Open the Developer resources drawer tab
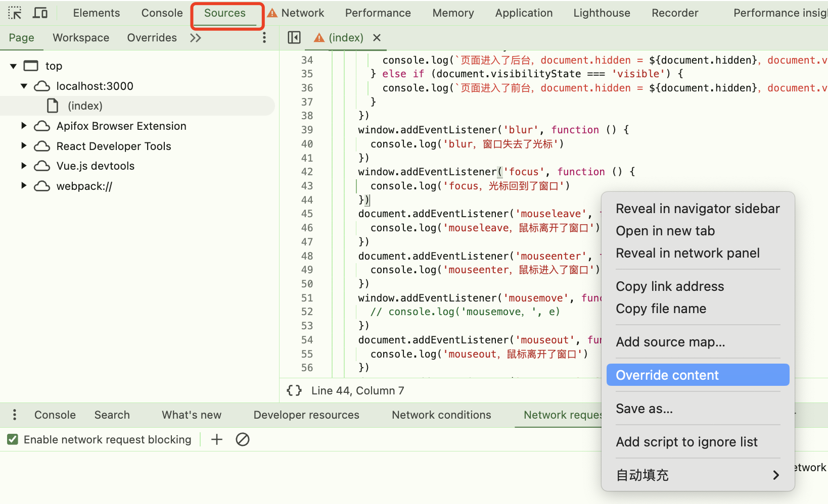The height and width of the screenshot is (504, 828). tap(306, 415)
